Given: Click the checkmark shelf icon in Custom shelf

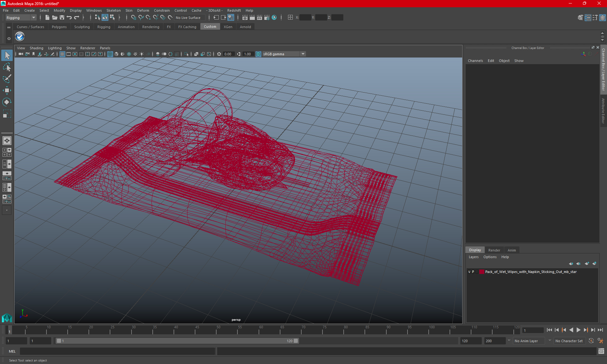Looking at the screenshot, I should [x=20, y=37].
